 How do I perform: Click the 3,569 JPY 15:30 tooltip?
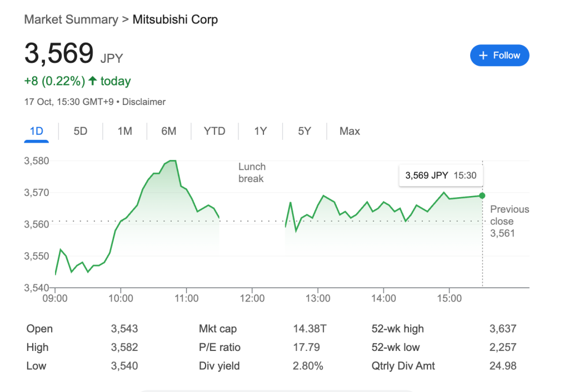point(441,175)
